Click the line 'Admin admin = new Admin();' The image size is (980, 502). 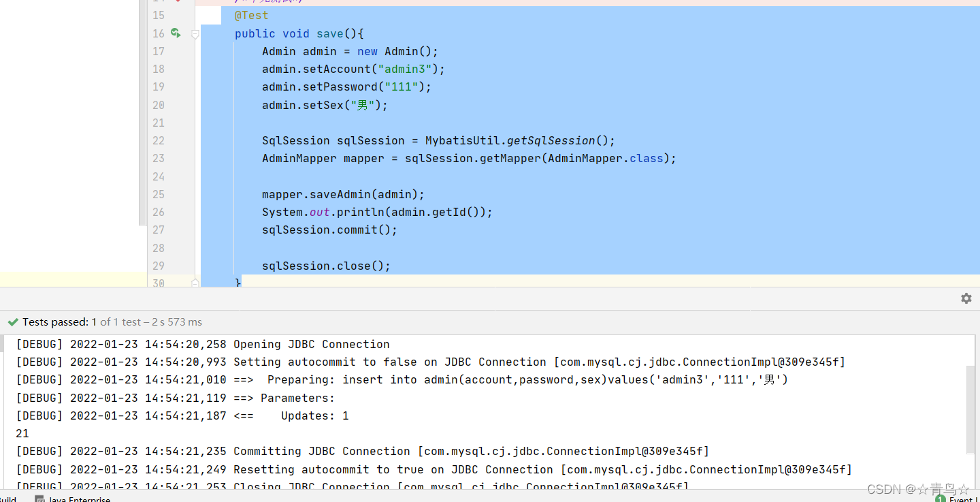[x=350, y=51]
